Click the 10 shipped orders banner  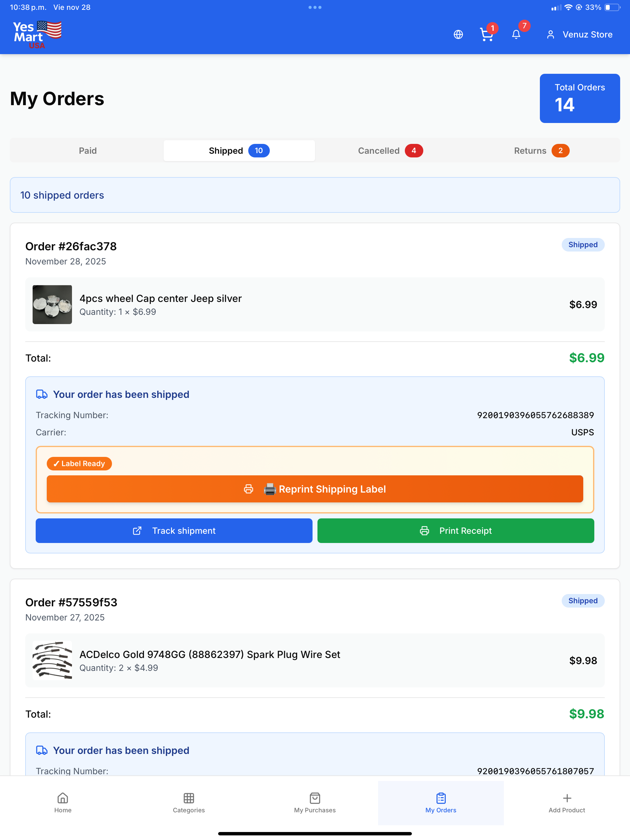click(315, 195)
